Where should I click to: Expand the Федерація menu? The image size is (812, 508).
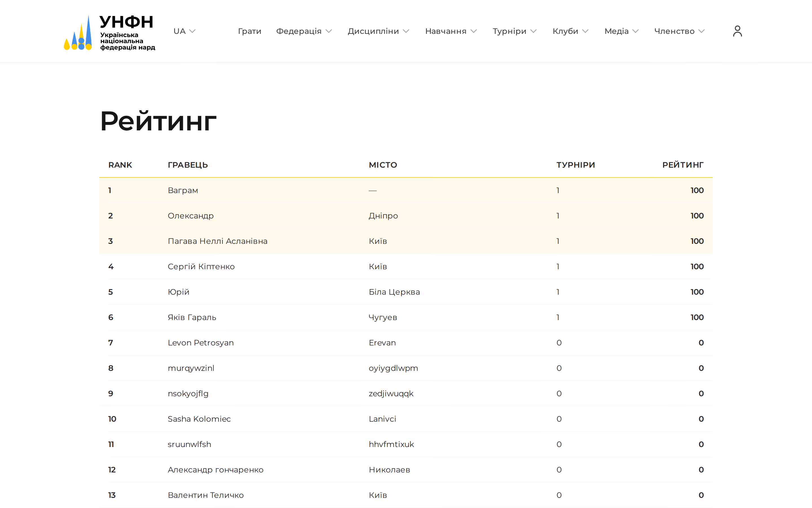(x=304, y=31)
